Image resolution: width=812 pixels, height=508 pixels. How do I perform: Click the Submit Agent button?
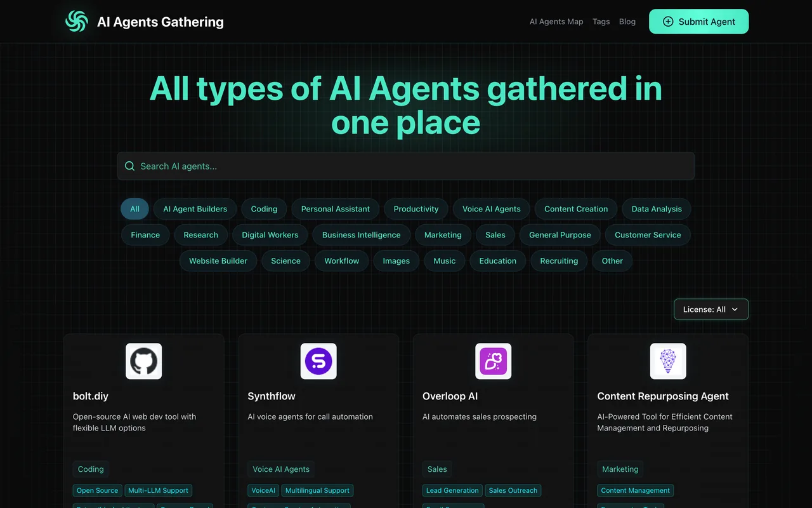(698, 22)
